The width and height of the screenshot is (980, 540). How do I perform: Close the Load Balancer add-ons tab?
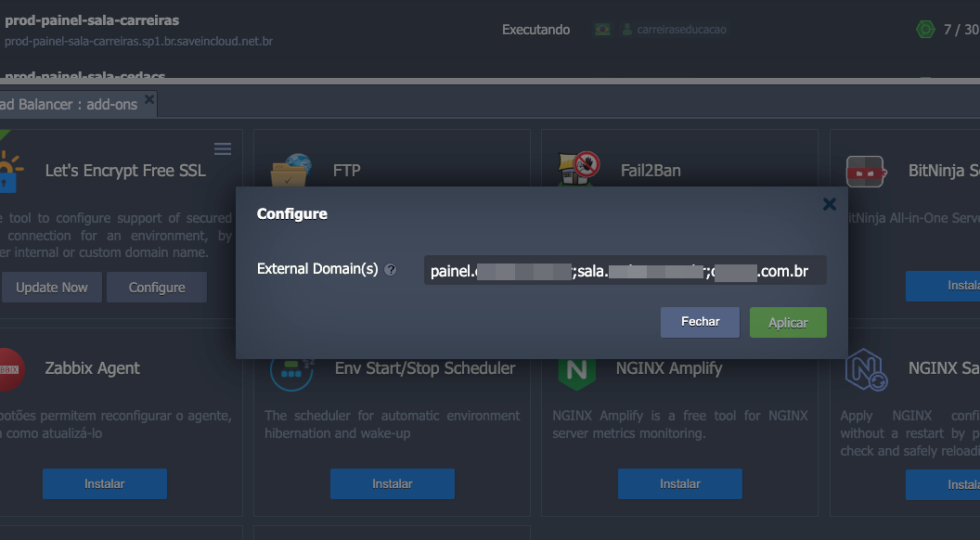(149, 99)
